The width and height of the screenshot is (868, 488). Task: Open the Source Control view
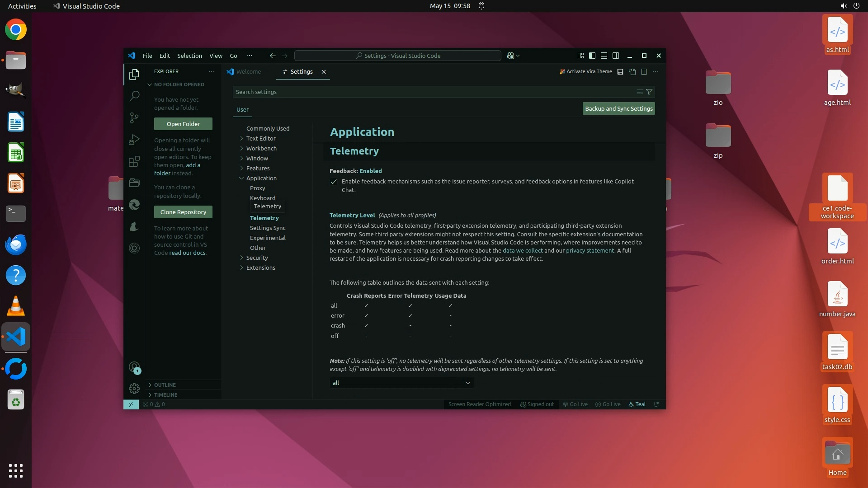[x=134, y=117]
